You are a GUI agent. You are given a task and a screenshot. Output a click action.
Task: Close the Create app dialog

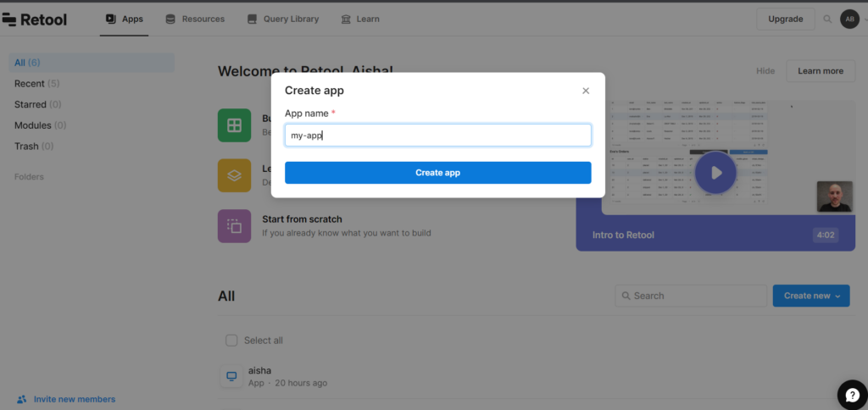point(586,91)
